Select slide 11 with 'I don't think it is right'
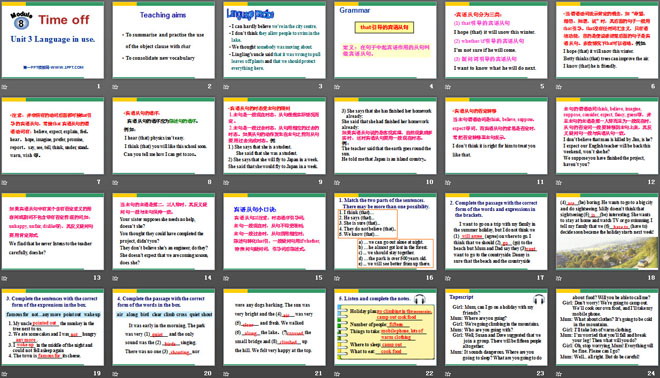 pyautogui.click(x=496, y=136)
